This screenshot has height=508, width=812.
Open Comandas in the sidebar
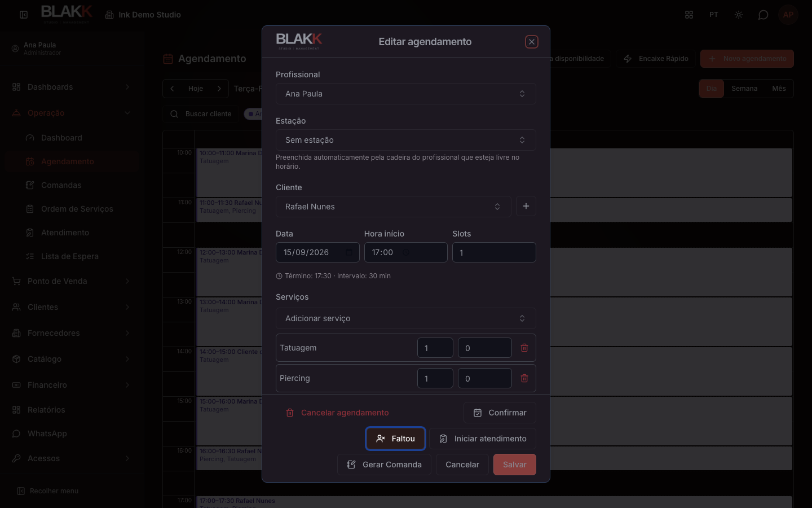point(78,185)
